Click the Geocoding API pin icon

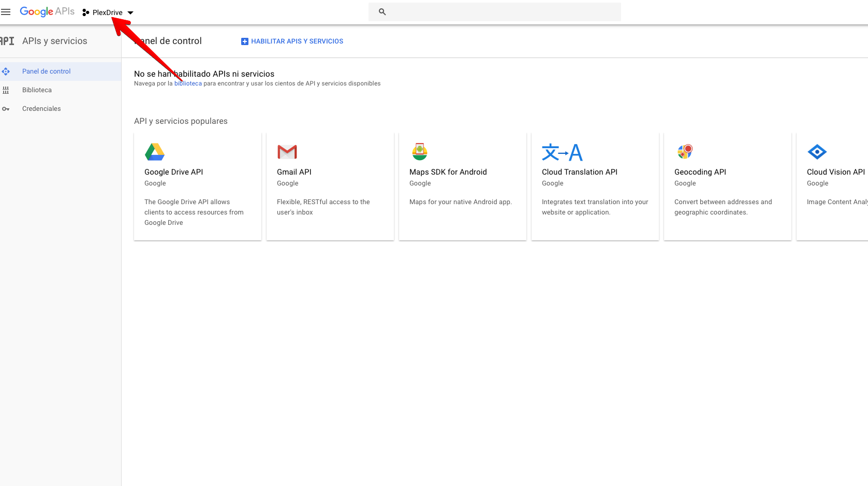tap(685, 152)
